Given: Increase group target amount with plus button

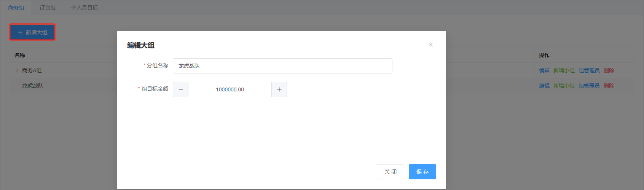Looking at the screenshot, I should coord(279,89).
